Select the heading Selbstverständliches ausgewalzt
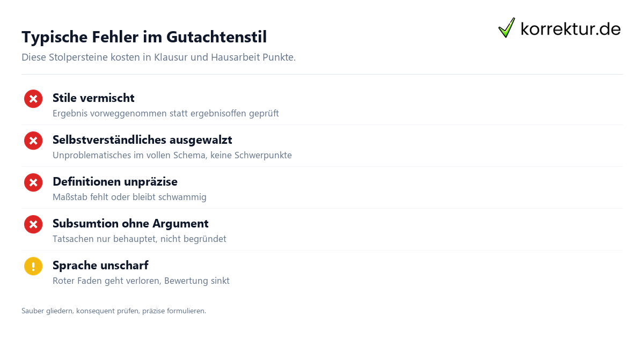This screenshot has width=644, height=338. tap(142, 140)
